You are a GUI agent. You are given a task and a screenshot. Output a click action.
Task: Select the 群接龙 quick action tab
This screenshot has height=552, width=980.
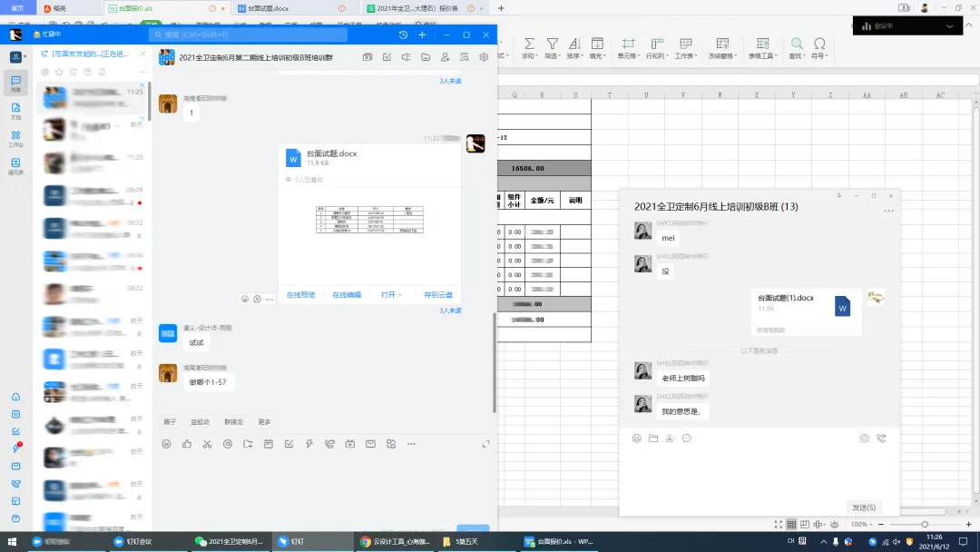[233, 422]
